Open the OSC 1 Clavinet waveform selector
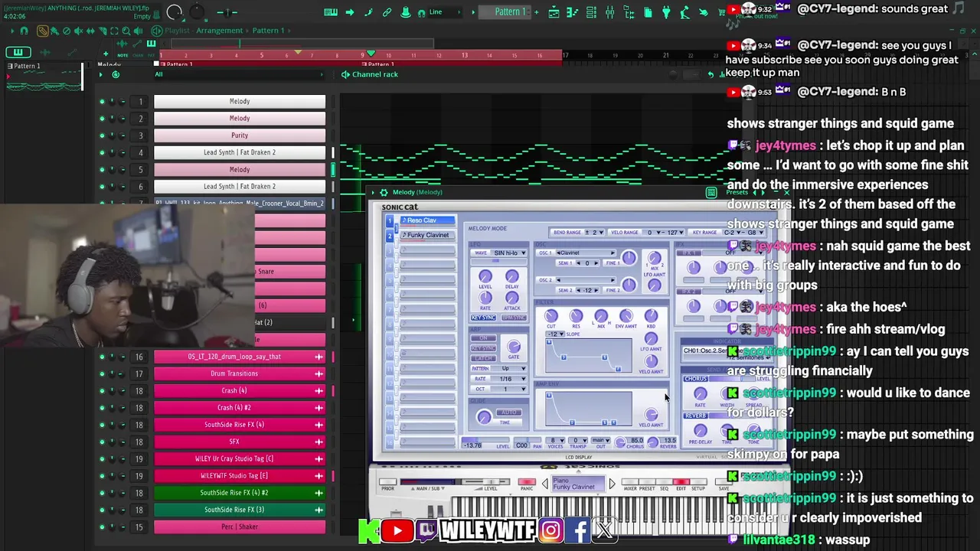 click(x=586, y=253)
